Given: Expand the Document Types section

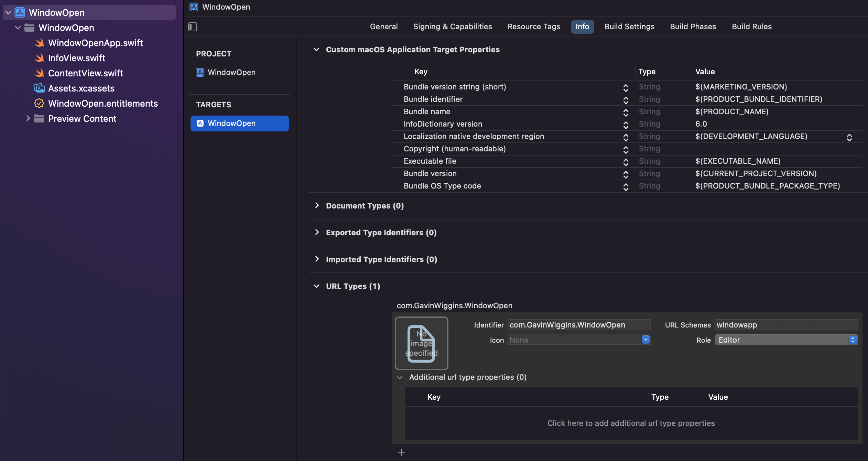Looking at the screenshot, I should click(317, 206).
